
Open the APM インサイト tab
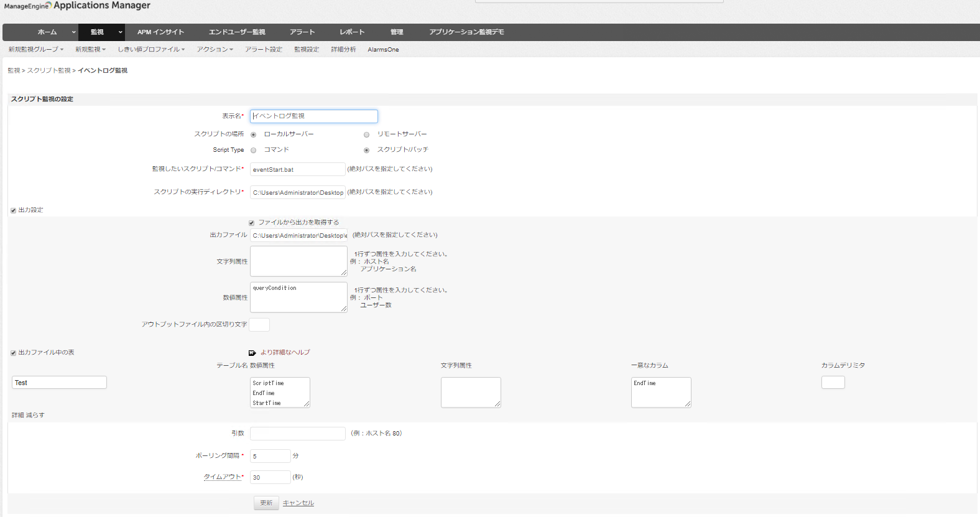[x=160, y=32]
